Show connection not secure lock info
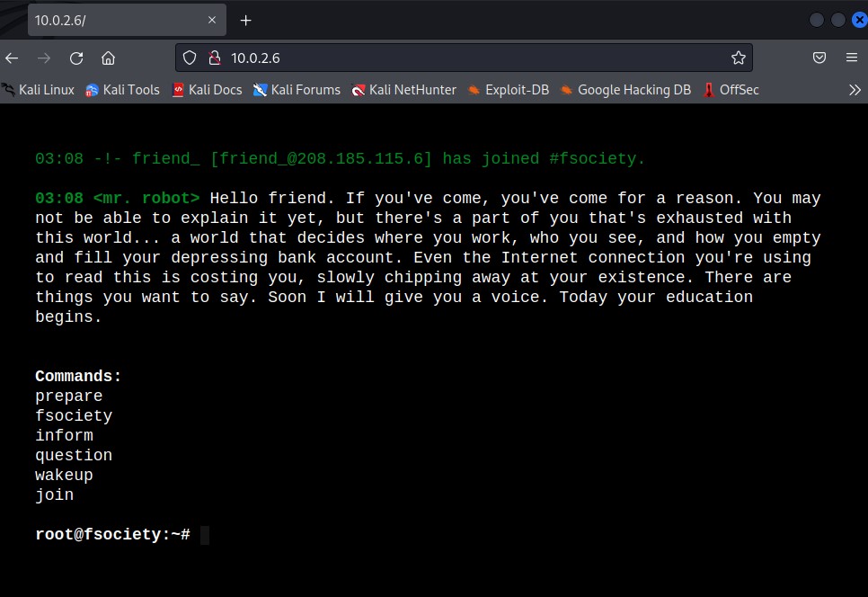This screenshot has height=597, width=868. (214, 58)
